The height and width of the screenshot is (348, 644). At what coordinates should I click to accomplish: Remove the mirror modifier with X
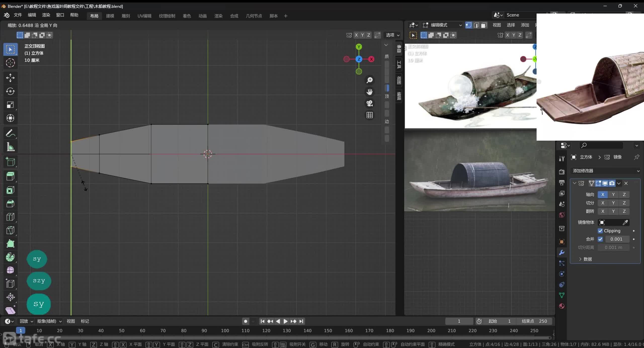pyautogui.click(x=626, y=183)
